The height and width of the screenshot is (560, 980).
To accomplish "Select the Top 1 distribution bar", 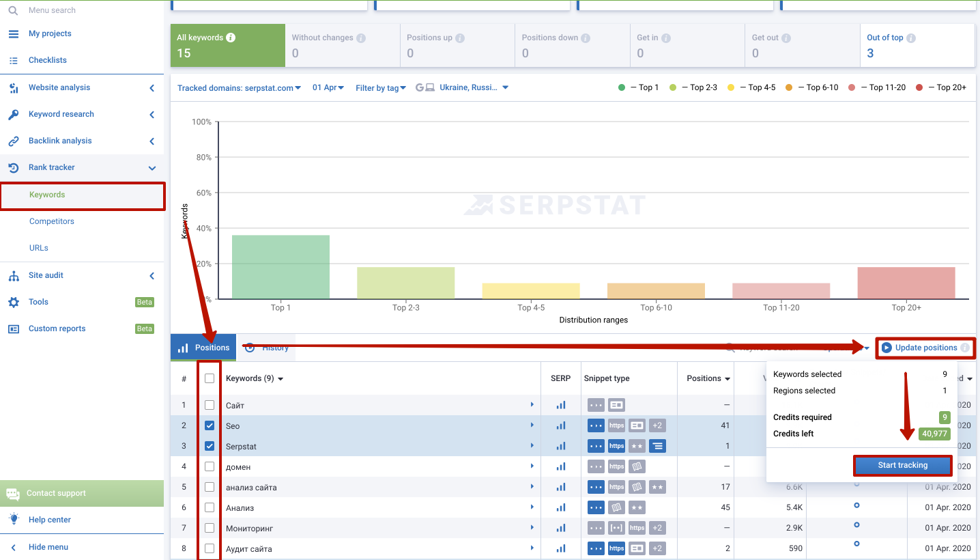I will click(280, 266).
